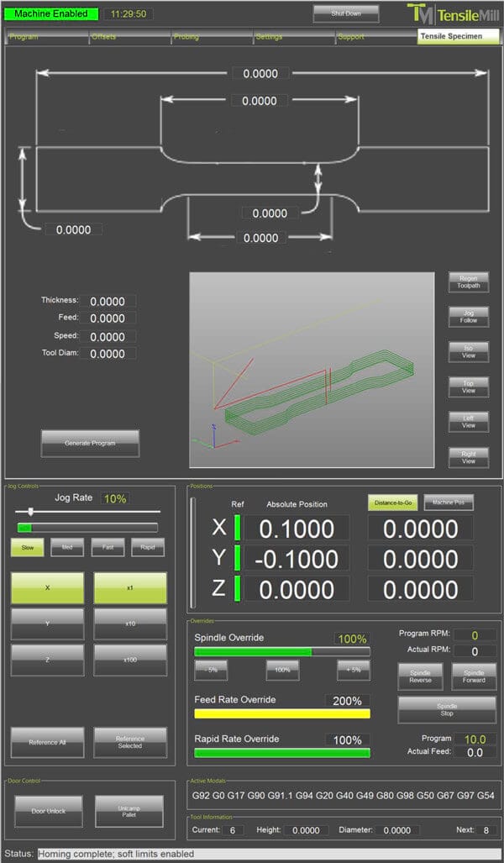
Task: Toggle Distance-to-Go position display
Action: (x=392, y=503)
